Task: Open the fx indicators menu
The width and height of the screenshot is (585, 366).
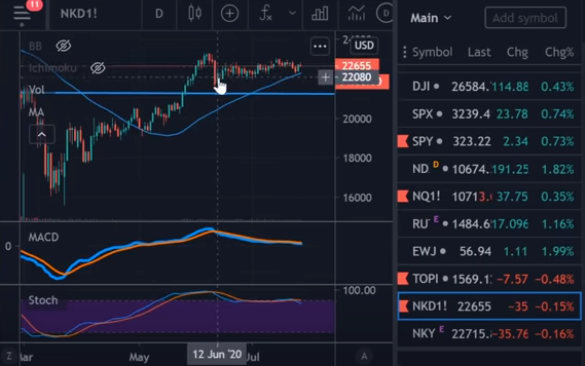Action: coord(265,14)
